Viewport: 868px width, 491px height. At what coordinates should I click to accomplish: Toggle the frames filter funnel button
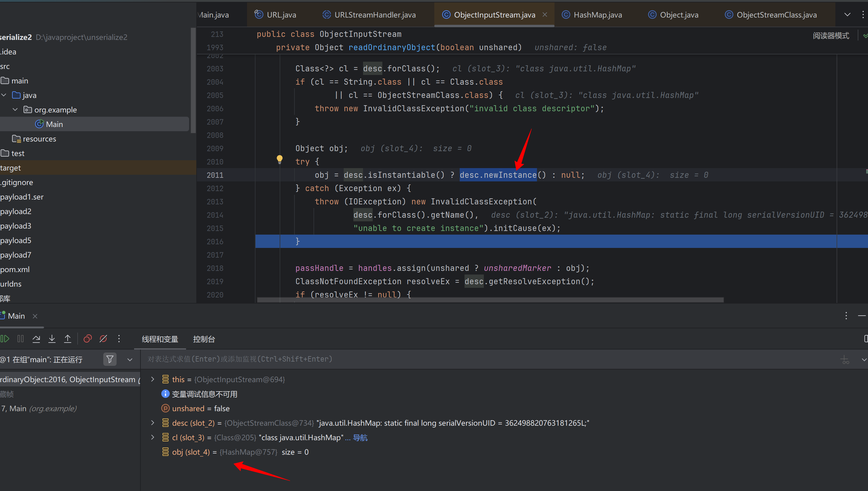coord(110,359)
